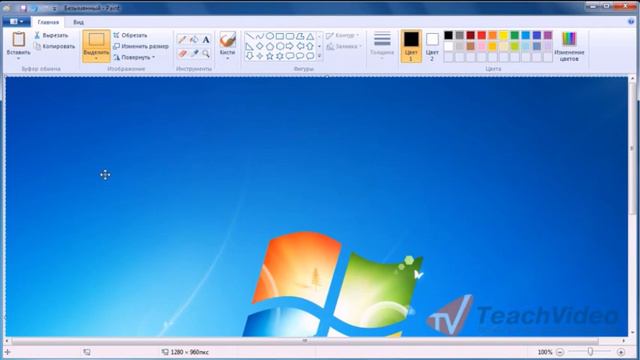Pick the purple color swatch

tap(548, 36)
